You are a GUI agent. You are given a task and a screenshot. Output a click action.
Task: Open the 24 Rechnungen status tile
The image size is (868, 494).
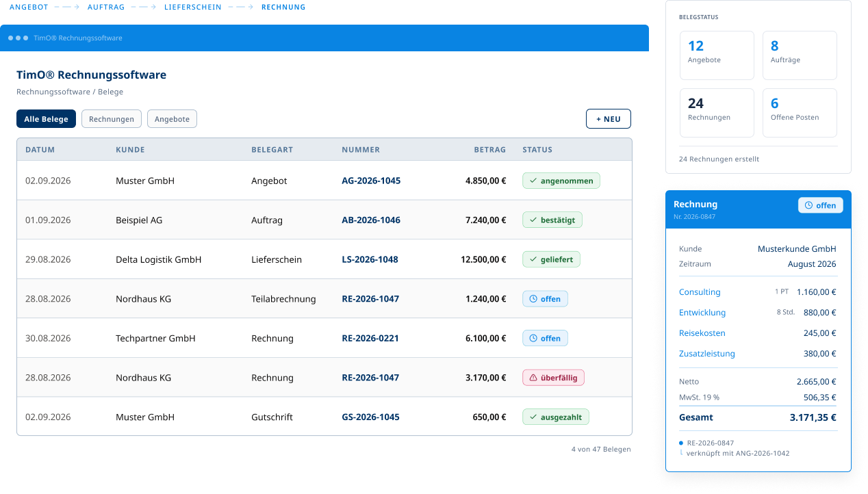[x=717, y=113]
